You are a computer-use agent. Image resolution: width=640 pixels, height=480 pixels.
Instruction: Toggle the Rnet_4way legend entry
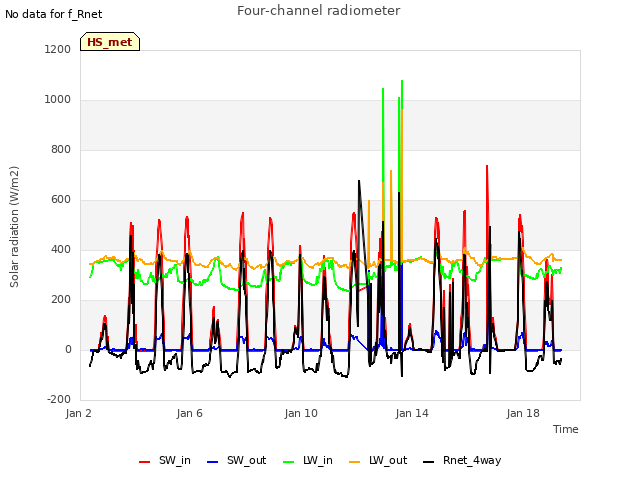(462, 460)
